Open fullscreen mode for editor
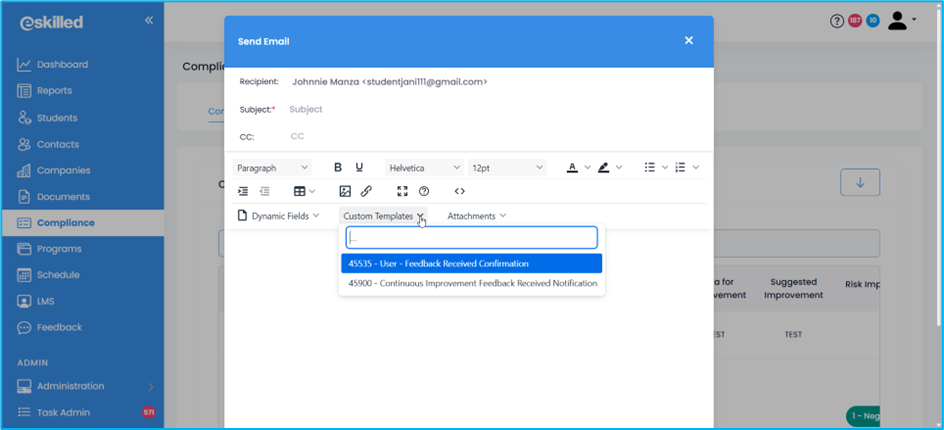 tap(402, 191)
